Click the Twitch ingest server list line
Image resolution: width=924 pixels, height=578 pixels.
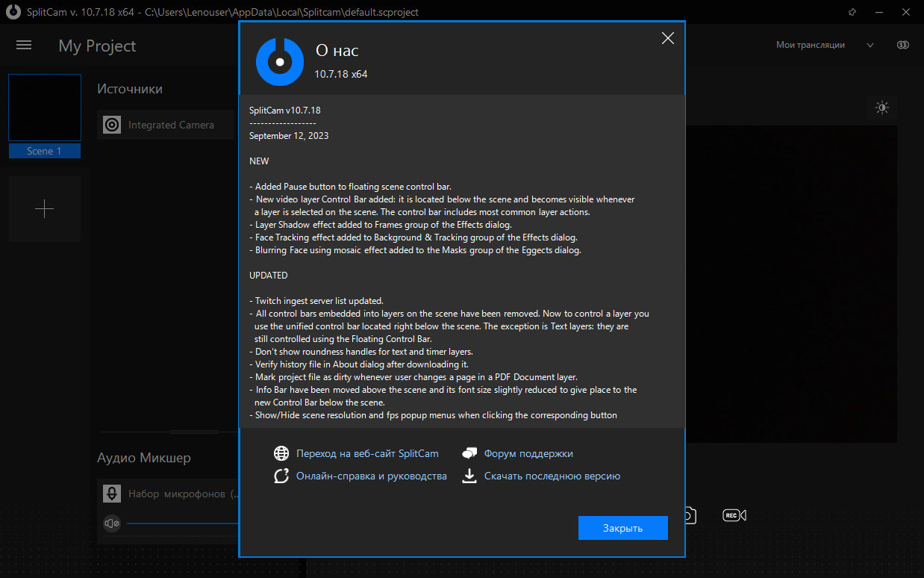click(x=316, y=301)
